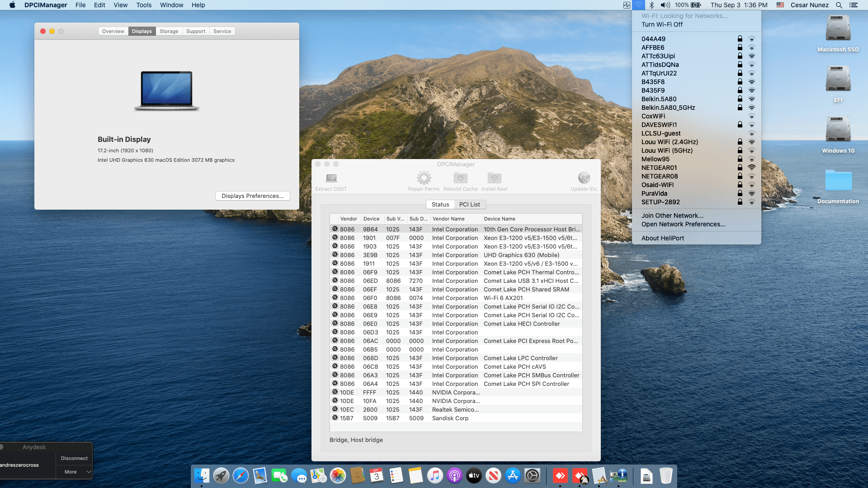
Task: Expand the More dropdown in AnyDesk panel
Action: (74, 472)
